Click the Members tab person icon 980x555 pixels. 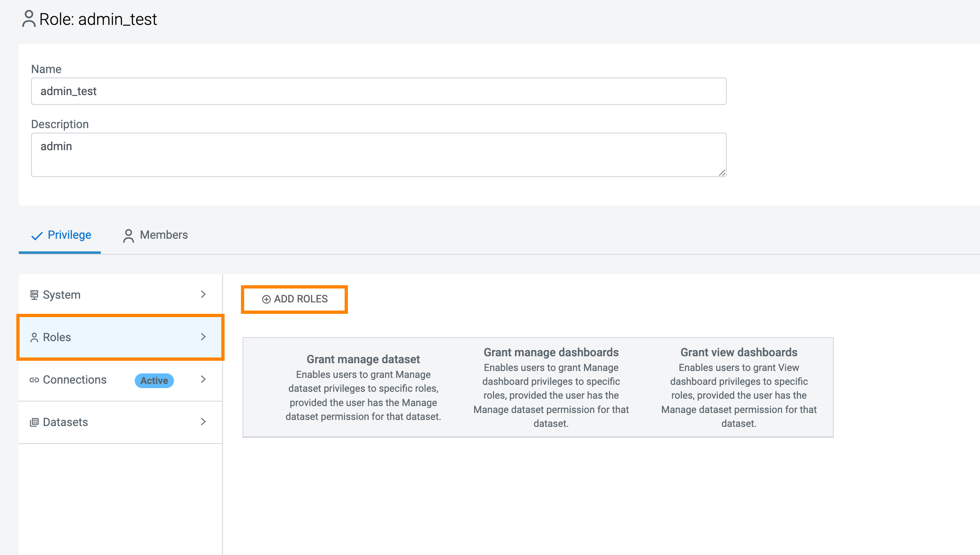tap(128, 235)
